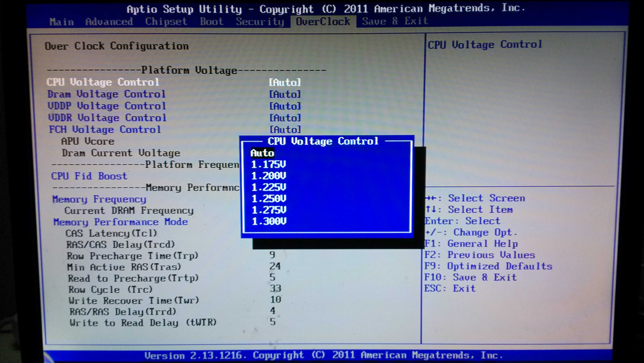Open the VDDR Voltage Control options
The image size is (644, 363).
(106, 118)
